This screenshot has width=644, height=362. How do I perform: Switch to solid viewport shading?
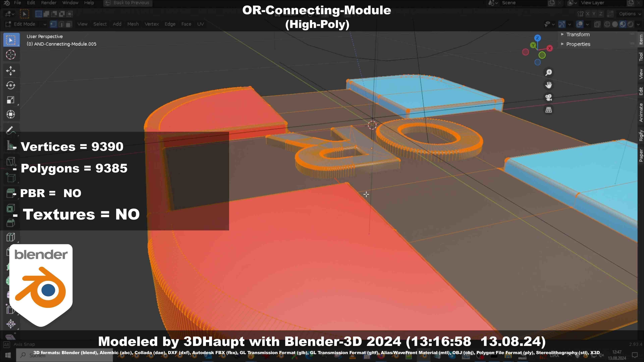(x=615, y=24)
